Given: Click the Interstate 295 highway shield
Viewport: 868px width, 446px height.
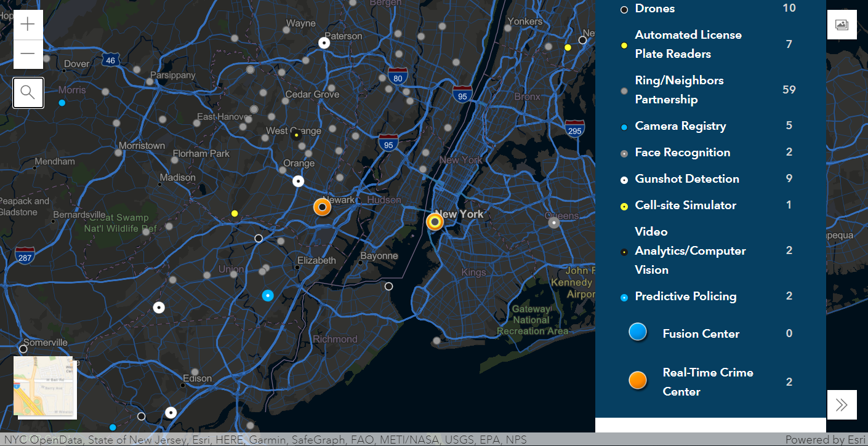Looking at the screenshot, I should (574, 129).
